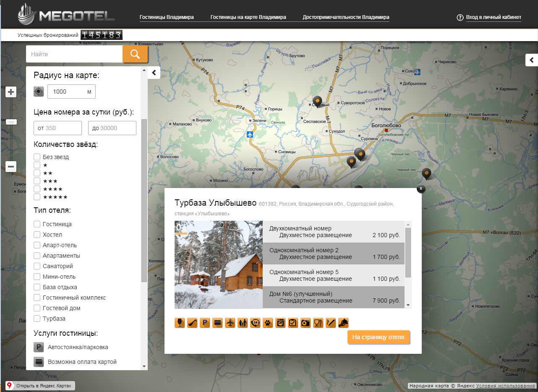Click Условия использования link
The width and height of the screenshot is (538, 392).
506,386
